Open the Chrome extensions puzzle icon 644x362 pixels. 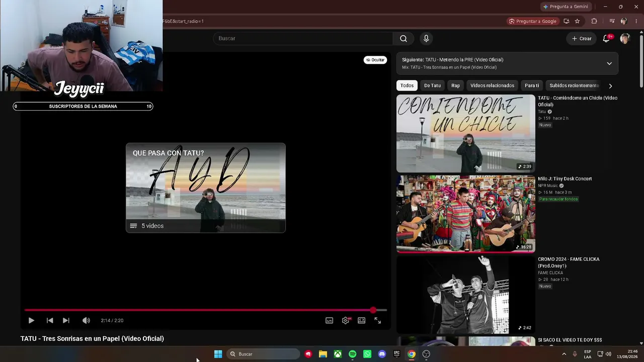[x=594, y=21]
